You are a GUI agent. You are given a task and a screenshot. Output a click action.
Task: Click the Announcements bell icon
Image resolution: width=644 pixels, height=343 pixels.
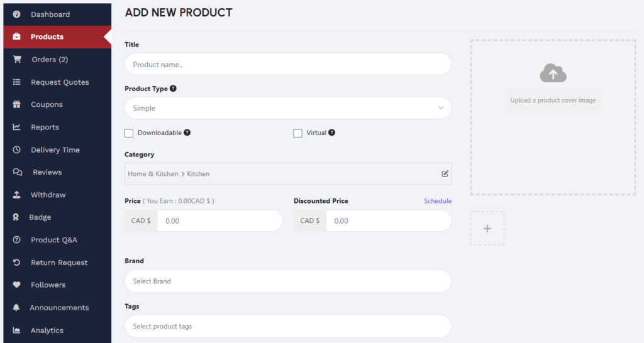(x=17, y=308)
